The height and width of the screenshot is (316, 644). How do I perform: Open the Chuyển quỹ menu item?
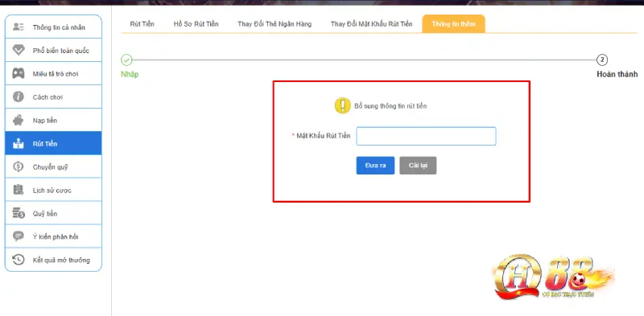(53, 166)
